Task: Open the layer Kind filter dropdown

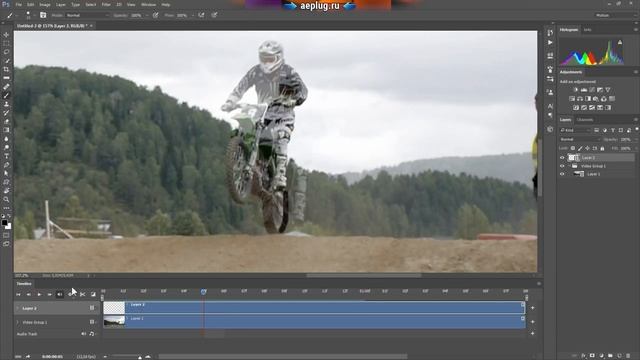Action: pos(576,130)
